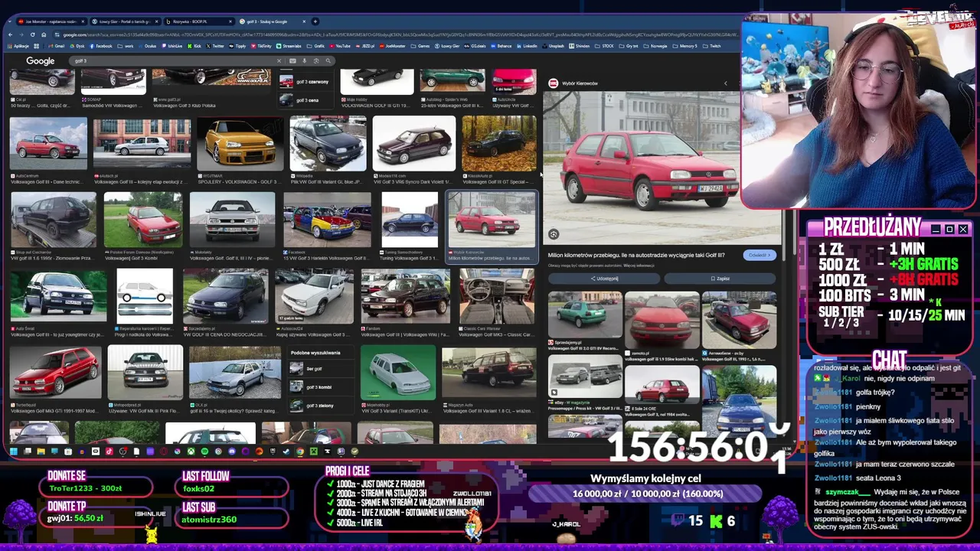Open Twitch bookmark in bookmarks bar

712,46
